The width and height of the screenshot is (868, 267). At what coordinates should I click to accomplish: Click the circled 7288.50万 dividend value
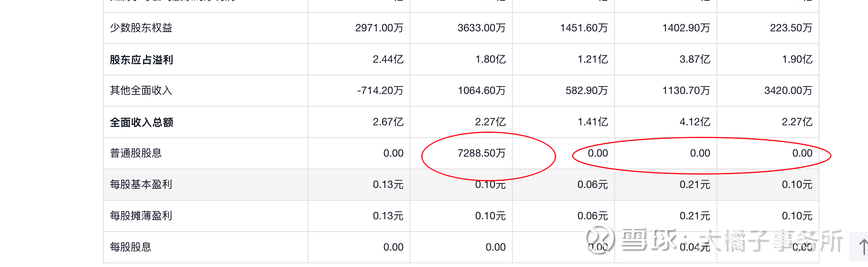(x=481, y=153)
